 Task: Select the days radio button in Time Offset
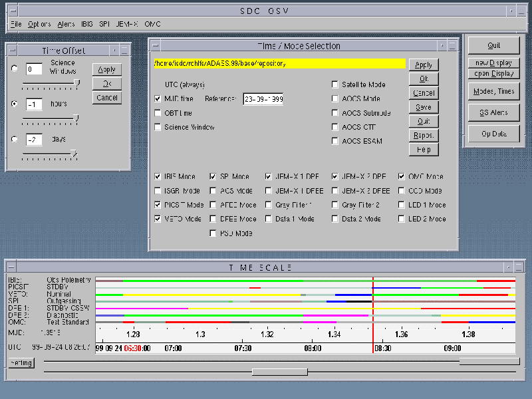tap(15, 139)
